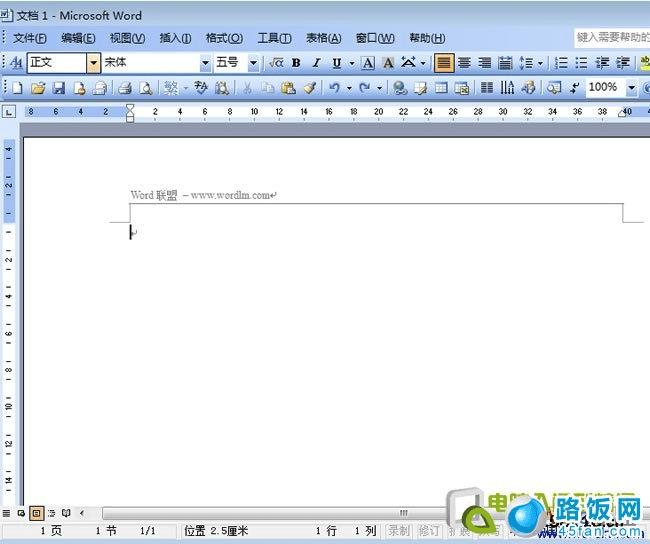Open the 插入(I) menu
Viewport: 650px width, 544px height.
tap(175, 38)
